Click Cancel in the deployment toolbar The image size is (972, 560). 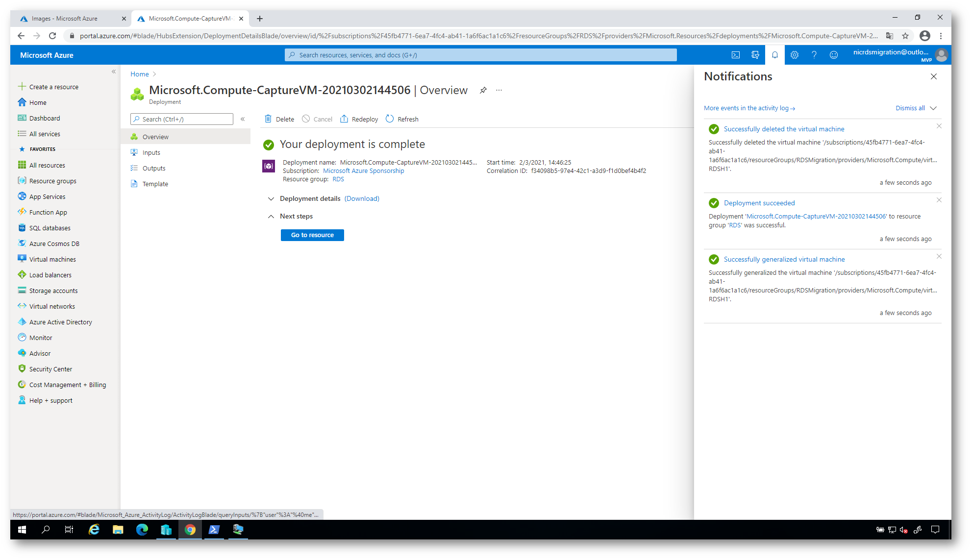(x=317, y=119)
